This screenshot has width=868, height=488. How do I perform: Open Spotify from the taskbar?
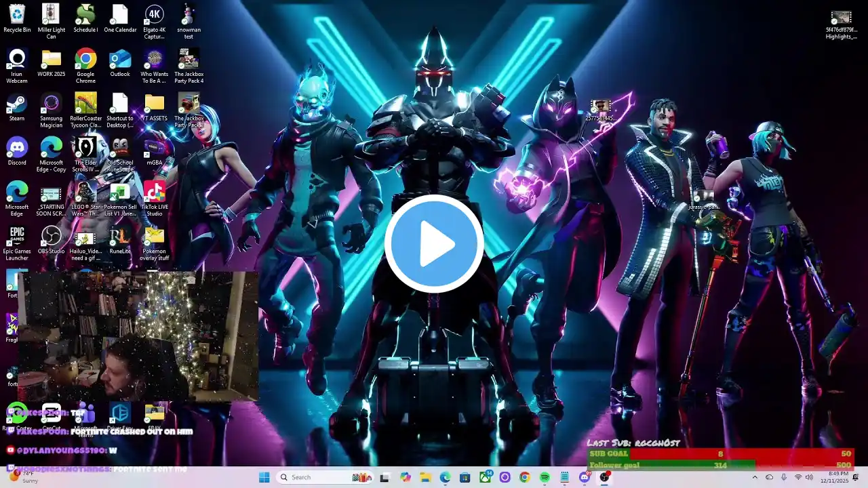coord(545,477)
